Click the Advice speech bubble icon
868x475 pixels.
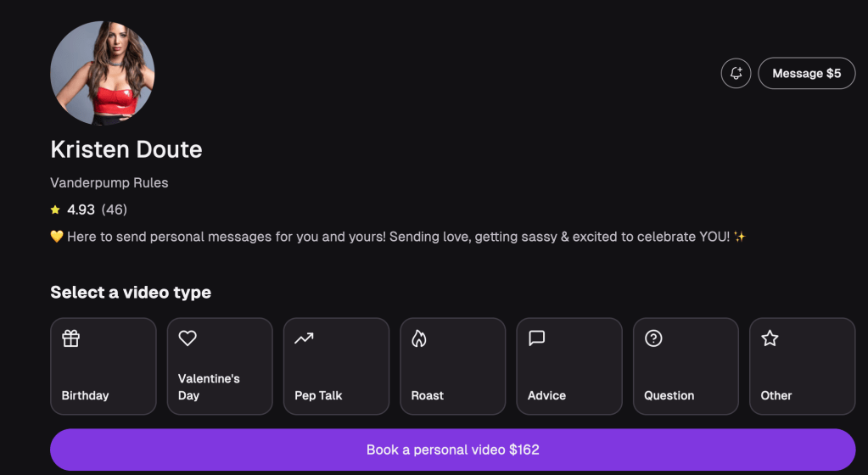(536, 338)
